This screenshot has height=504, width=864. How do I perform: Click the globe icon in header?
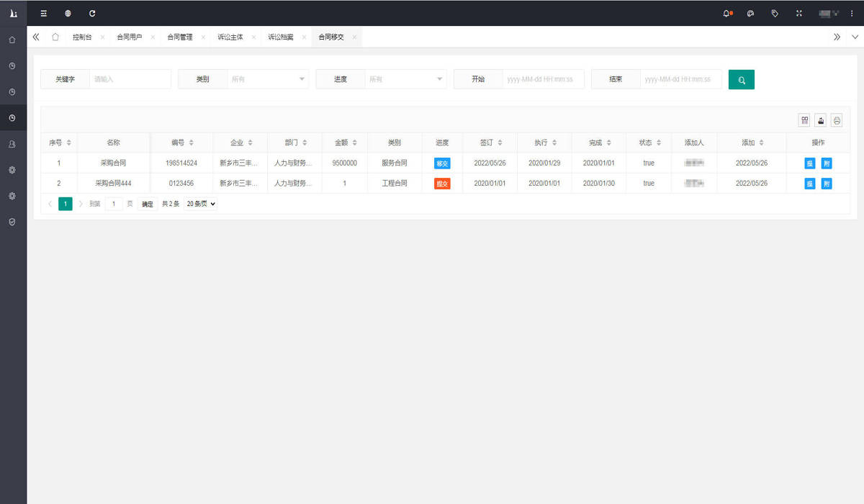point(68,13)
